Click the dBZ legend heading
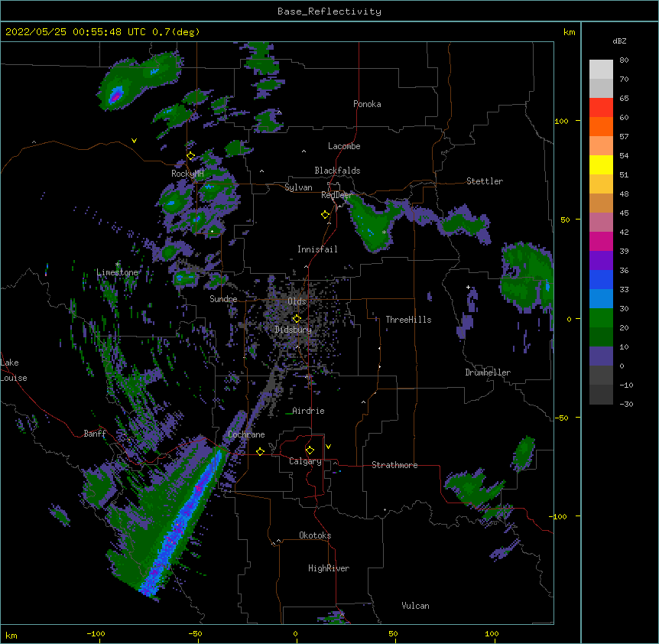The width and height of the screenshot is (659, 644). click(619, 41)
